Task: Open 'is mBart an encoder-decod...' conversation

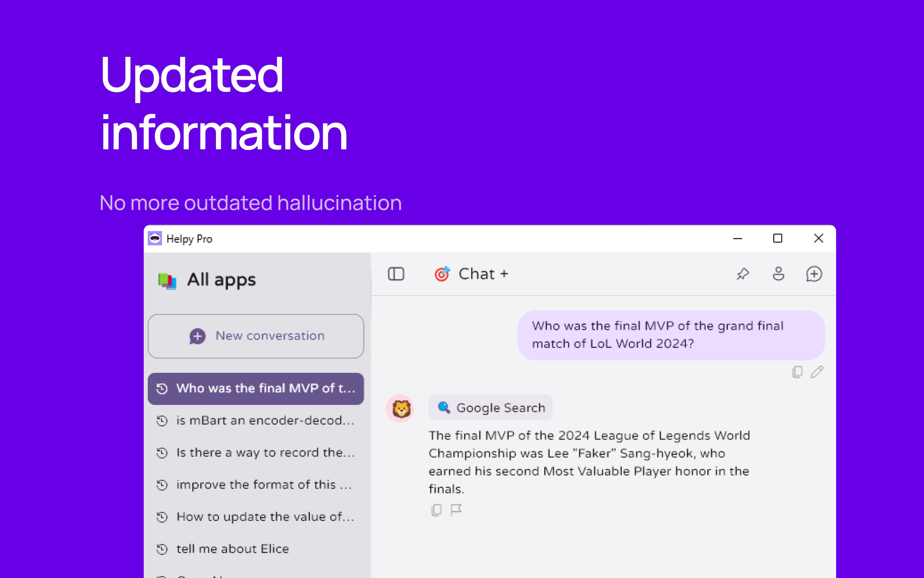Action: click(256, 421)
